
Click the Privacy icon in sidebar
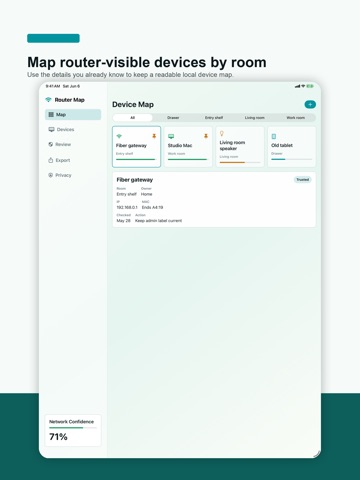51,175
